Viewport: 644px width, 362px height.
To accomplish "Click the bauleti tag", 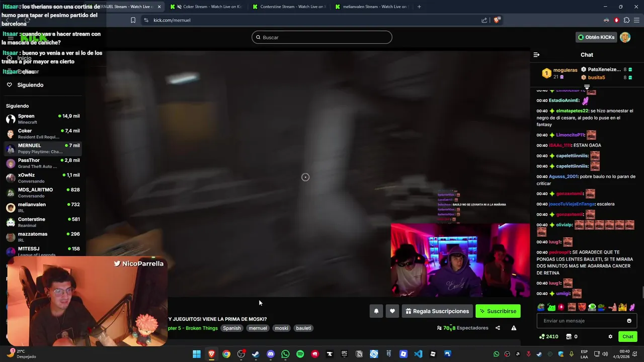I will click(x=303, y=328).
